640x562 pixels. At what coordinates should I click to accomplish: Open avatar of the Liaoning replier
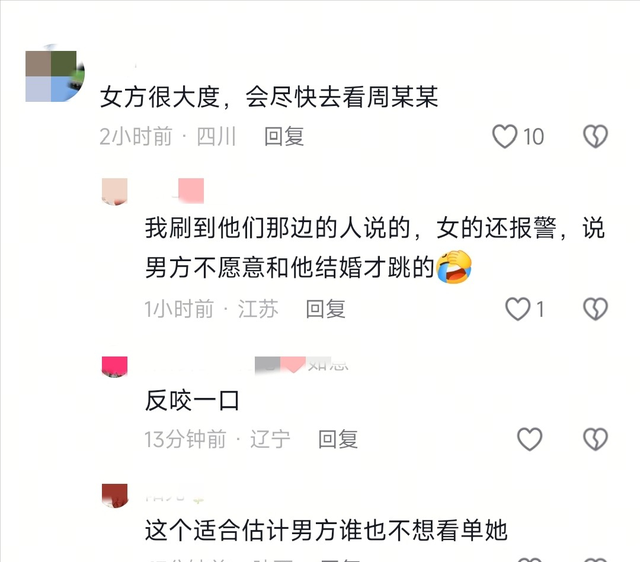click(x=115, y=367)
